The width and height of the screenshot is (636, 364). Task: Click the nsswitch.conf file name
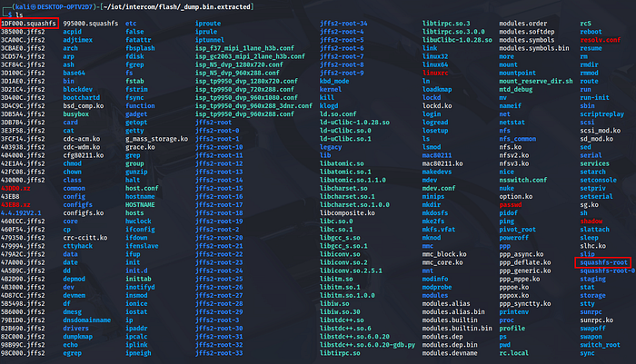(x=523, y=180)
